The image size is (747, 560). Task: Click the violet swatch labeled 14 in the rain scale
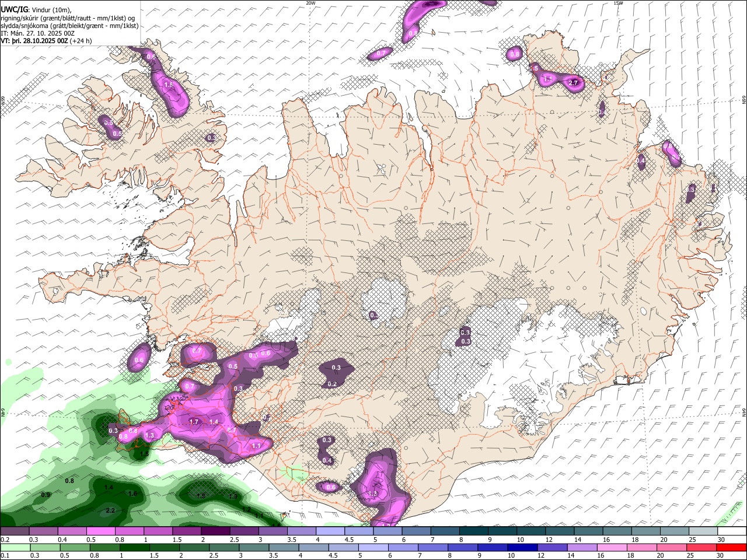582,548
